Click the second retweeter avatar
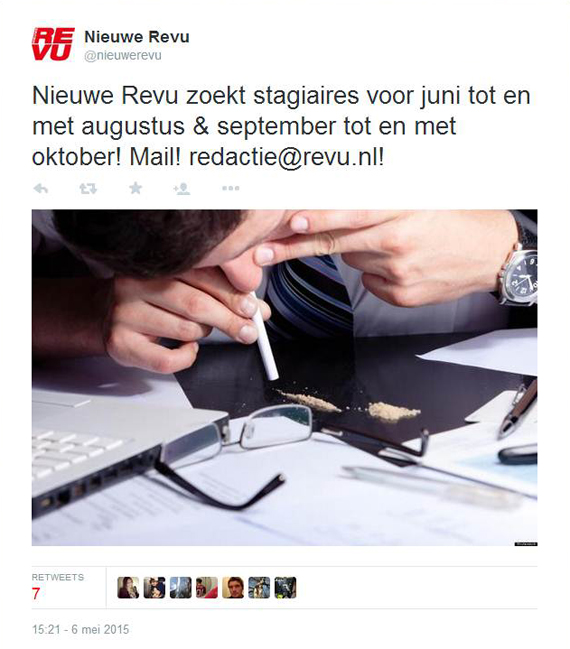 point(154,588)
